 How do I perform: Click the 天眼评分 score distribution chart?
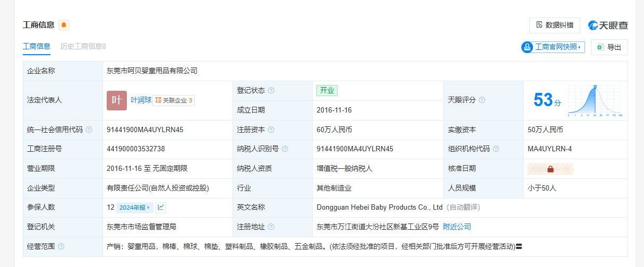[x=595, y=100]
